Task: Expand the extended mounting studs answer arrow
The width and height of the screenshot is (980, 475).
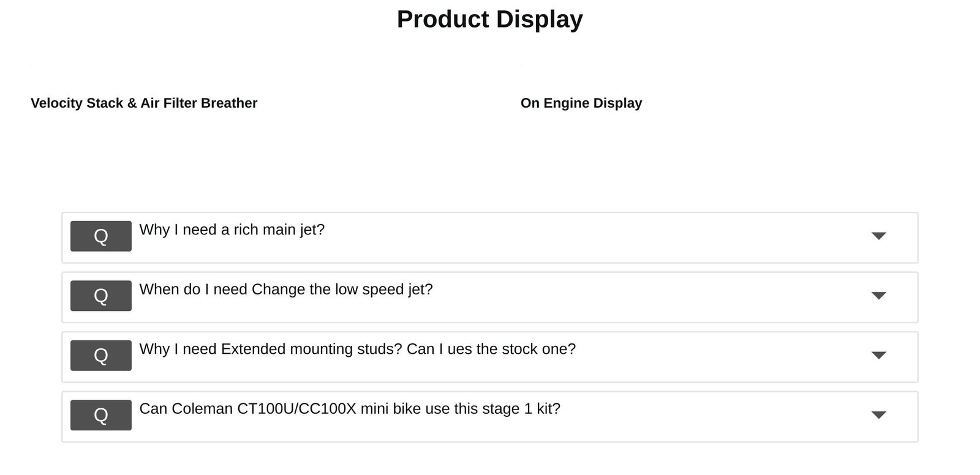Action: pos(878,356)
